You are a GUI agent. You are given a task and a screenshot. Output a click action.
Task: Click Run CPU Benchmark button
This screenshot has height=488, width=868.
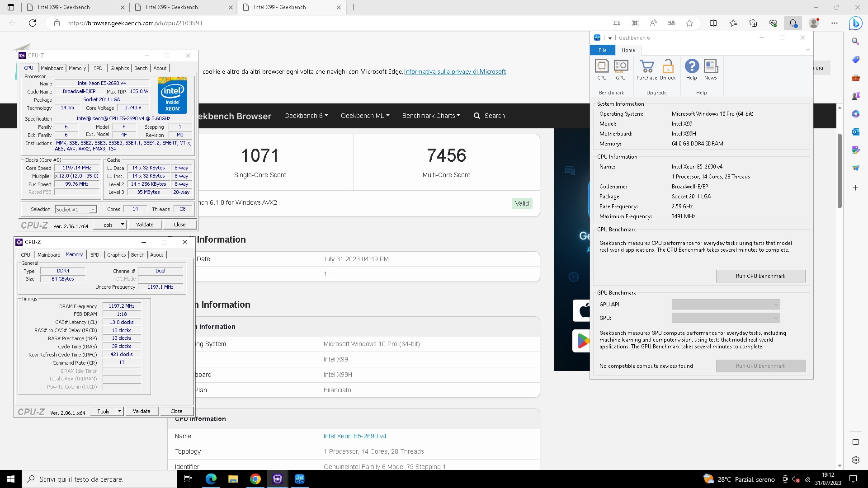coord(760,276)
